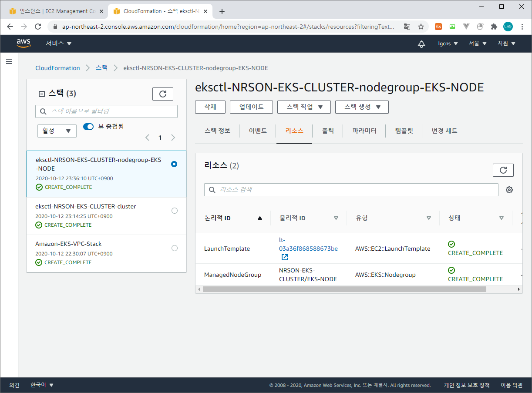Switch to 이벤트 tab
The width and height of the screenshot is (532, 393).
(x=258, y=131)
